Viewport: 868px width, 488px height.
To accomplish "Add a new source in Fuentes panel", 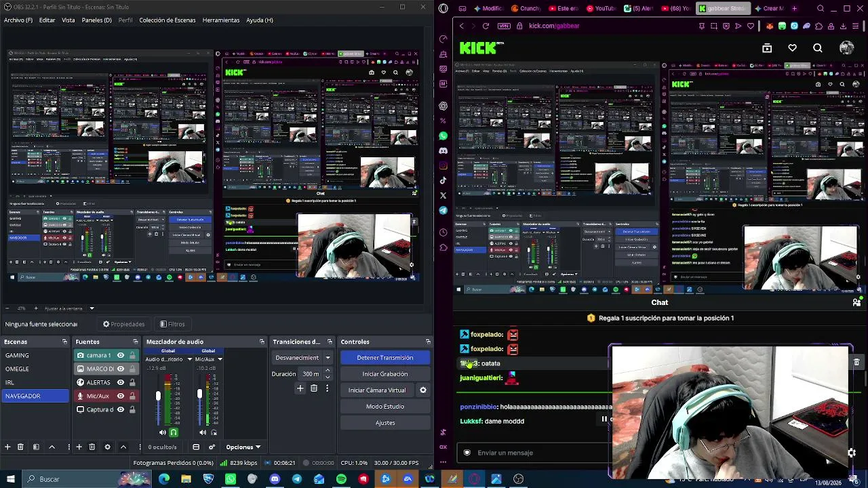I will (79, 447).
